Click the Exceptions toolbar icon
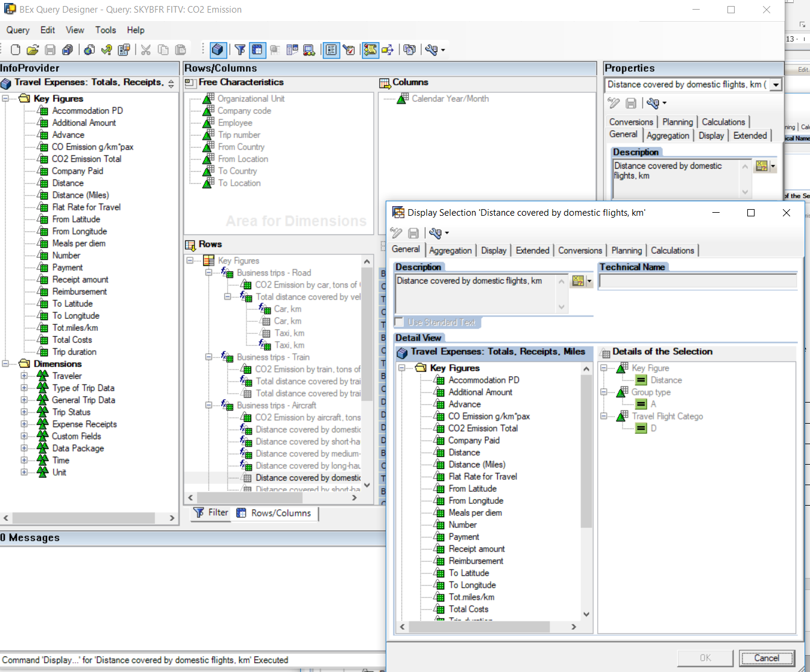 coord(309,50)
